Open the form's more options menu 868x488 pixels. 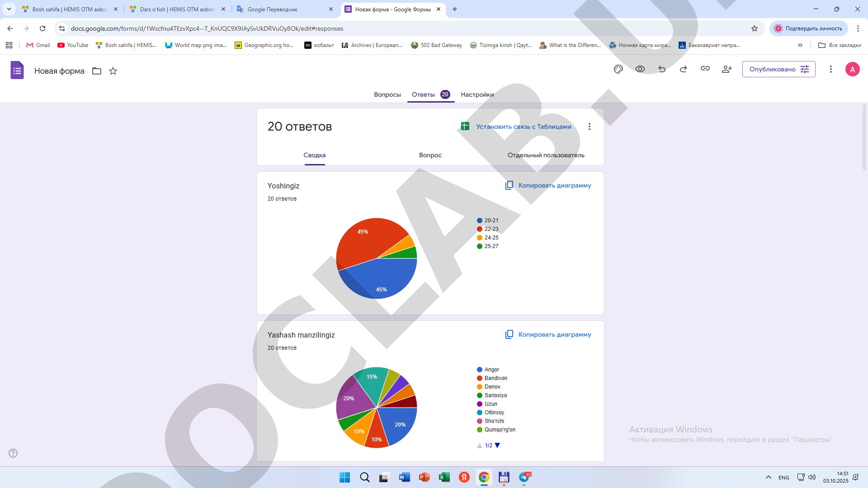(x=830, y=69)
